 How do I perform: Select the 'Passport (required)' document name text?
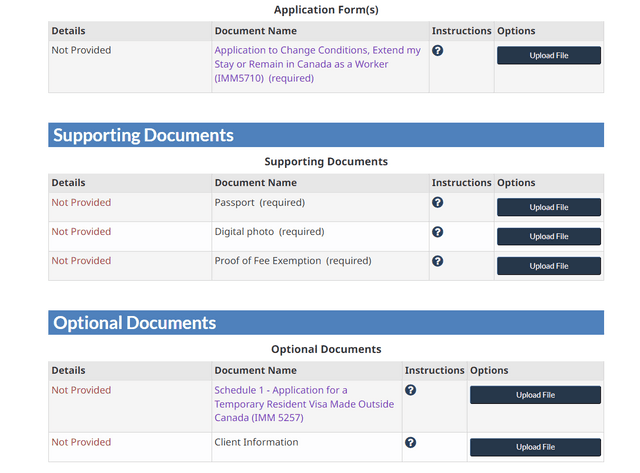pos(260,202)
